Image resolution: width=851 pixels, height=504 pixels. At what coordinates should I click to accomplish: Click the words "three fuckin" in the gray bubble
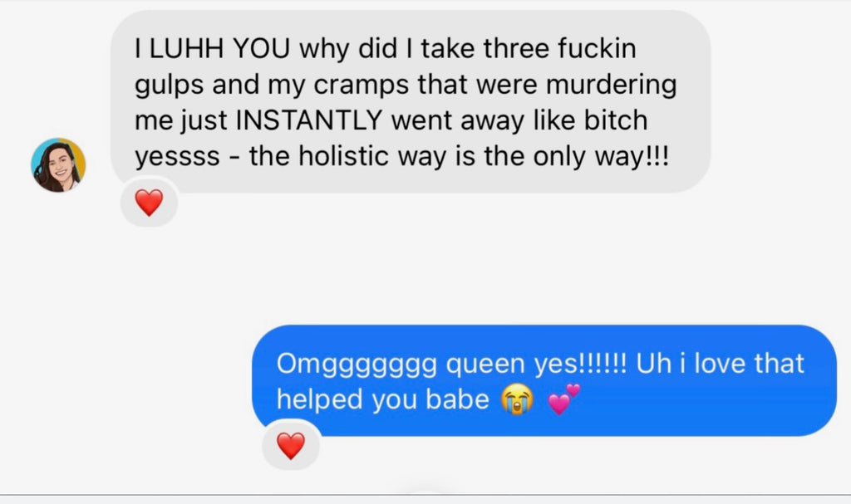559,48
